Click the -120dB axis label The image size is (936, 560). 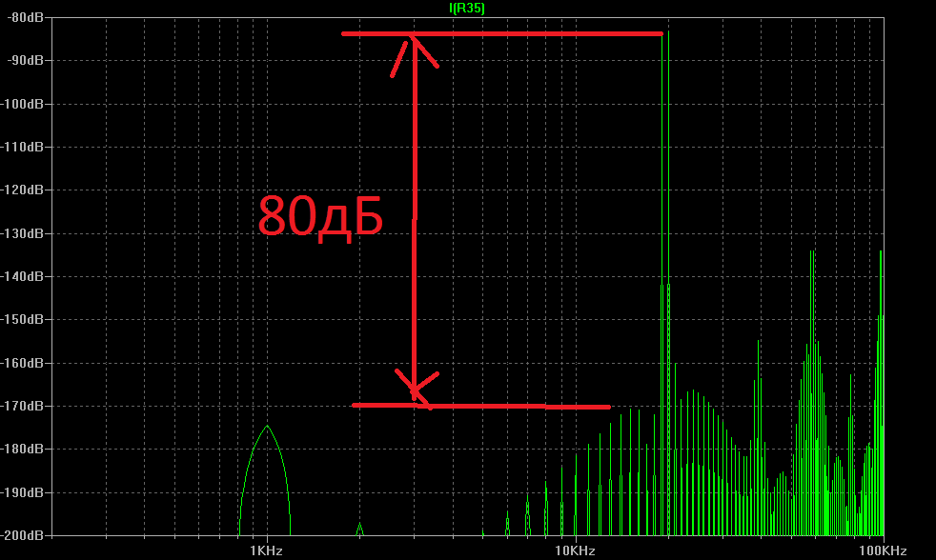(x=22, y=190)
